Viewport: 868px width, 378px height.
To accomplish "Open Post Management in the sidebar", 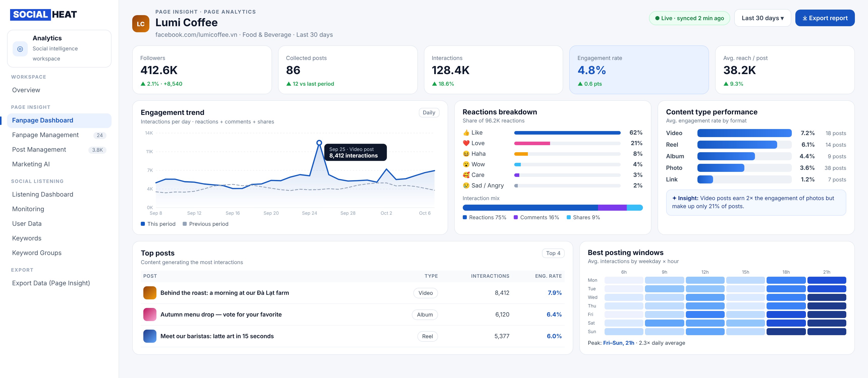I will [x=59, y=150].
